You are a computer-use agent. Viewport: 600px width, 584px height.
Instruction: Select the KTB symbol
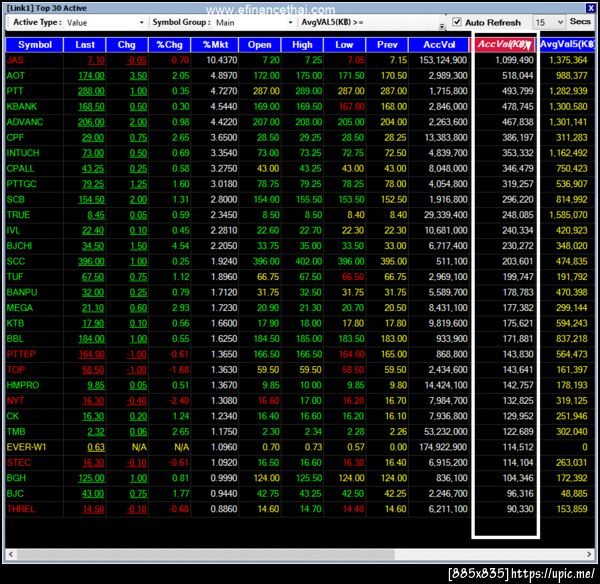coord(15,323)
